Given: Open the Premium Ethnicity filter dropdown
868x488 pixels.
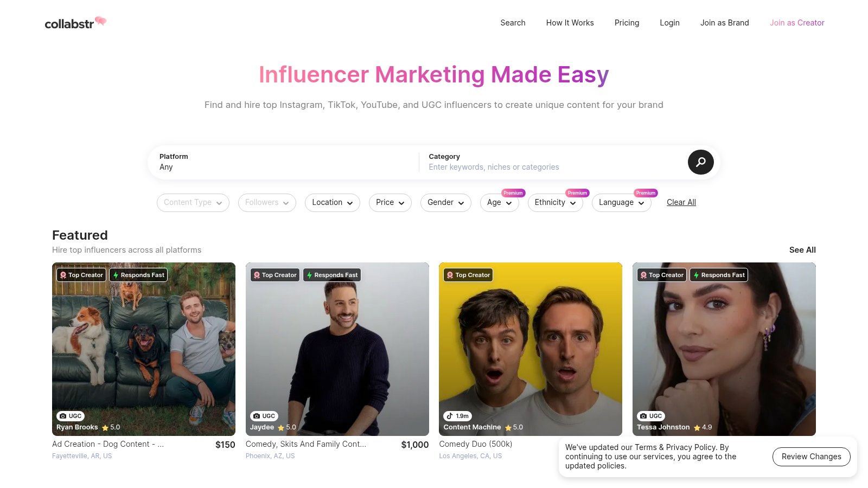Looking at the screenshot, I should click(555, 202).
